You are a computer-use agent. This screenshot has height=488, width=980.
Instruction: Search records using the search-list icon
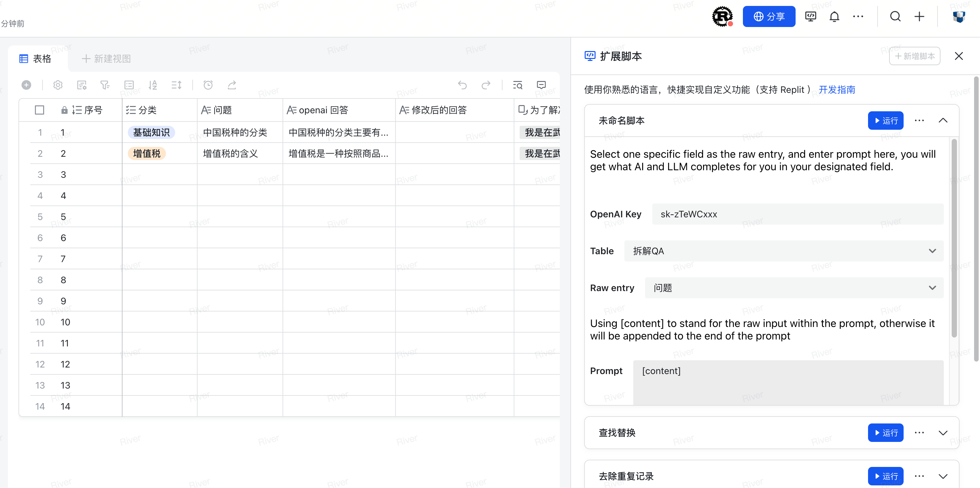518,85
